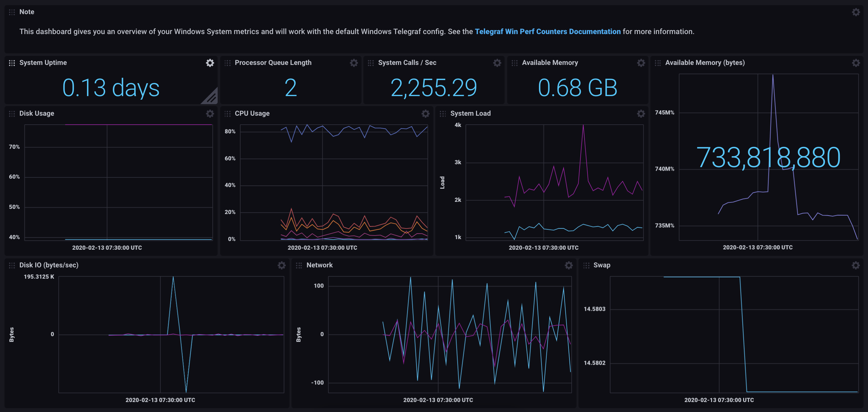Click the 2,255.29 system calls value
This screenshot has height=412, width=868.
(x=434, y=88)
